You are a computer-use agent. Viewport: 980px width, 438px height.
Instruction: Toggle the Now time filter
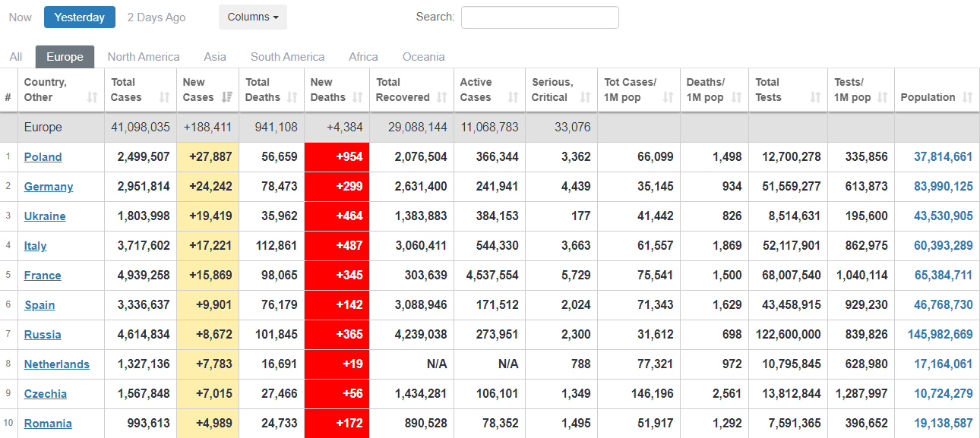click(x=21, y=17)
